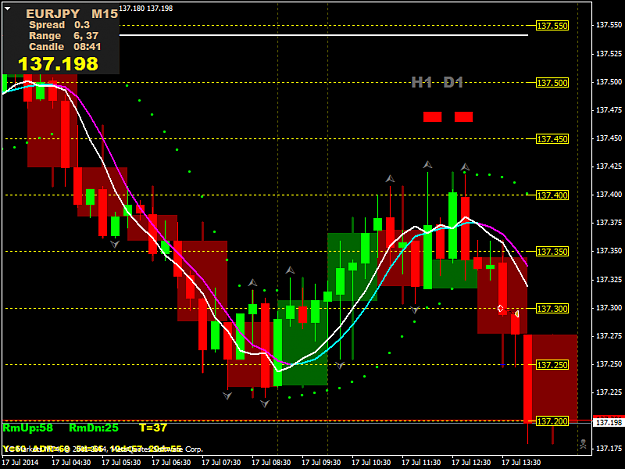Click the 17 Jul 05:30 time label

click(121, 462)
